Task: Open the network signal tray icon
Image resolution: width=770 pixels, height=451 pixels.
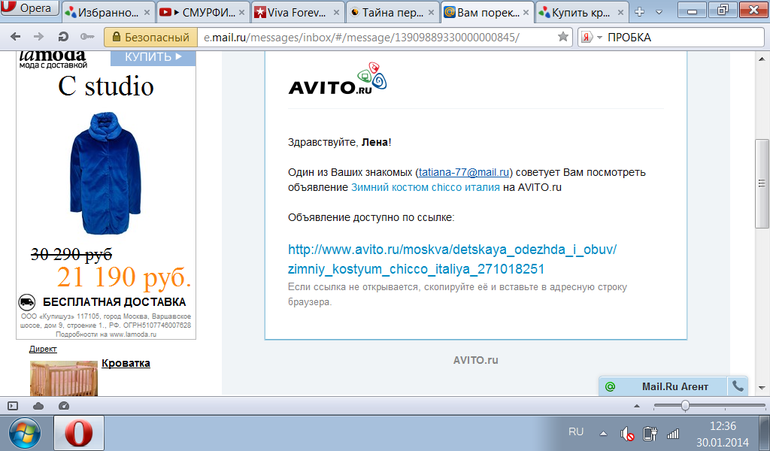Action: coord(673,434)
